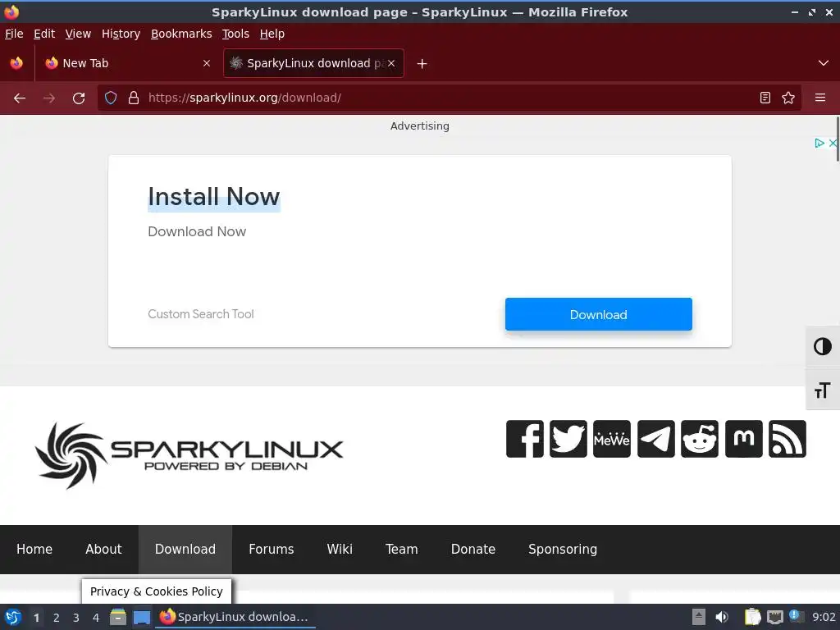Close the New Tab tab
Image resolution: width=840 pixels, height=630 pixels.
pos(207,63)
